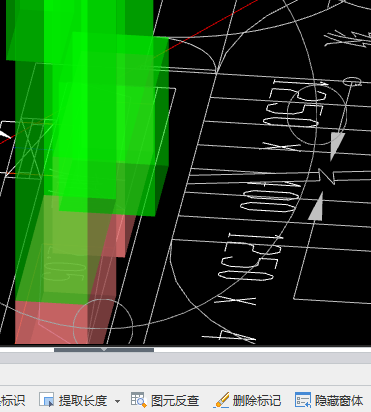Click the 提取长度 label
The height and width of the screenshot is (412, 371).
tap(83, 400)
